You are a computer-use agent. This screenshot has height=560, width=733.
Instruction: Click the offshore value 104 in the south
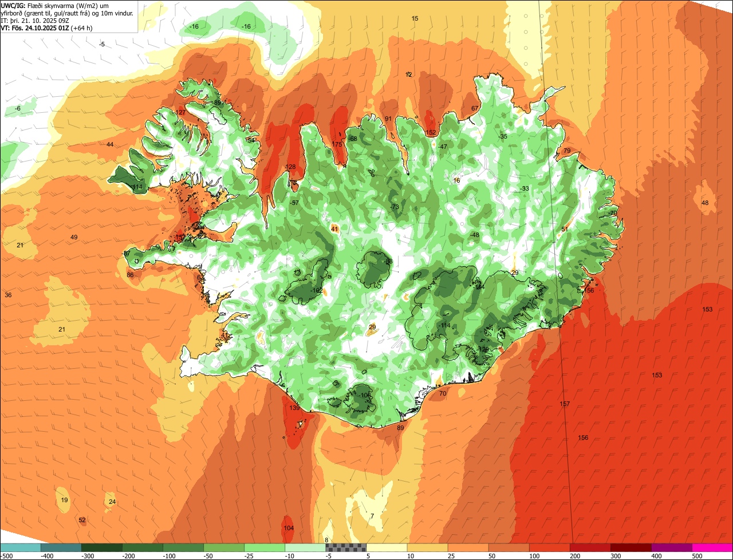pyautogui.click(x=289, y=528)
